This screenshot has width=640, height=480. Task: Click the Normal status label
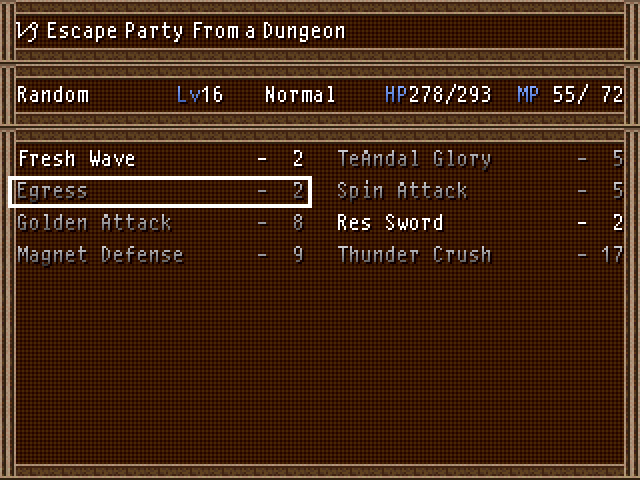point(300,95)
